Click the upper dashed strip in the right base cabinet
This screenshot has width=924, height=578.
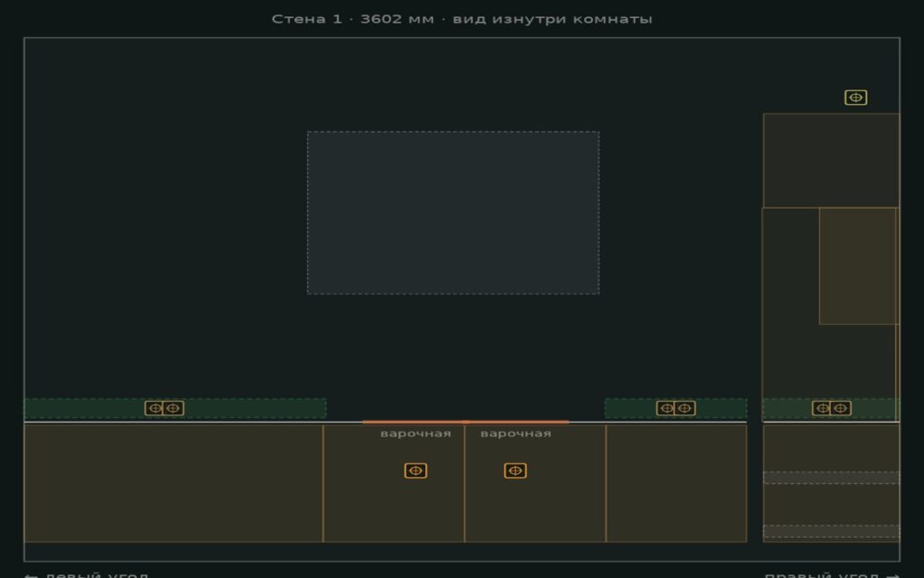[x=831, y=478]
